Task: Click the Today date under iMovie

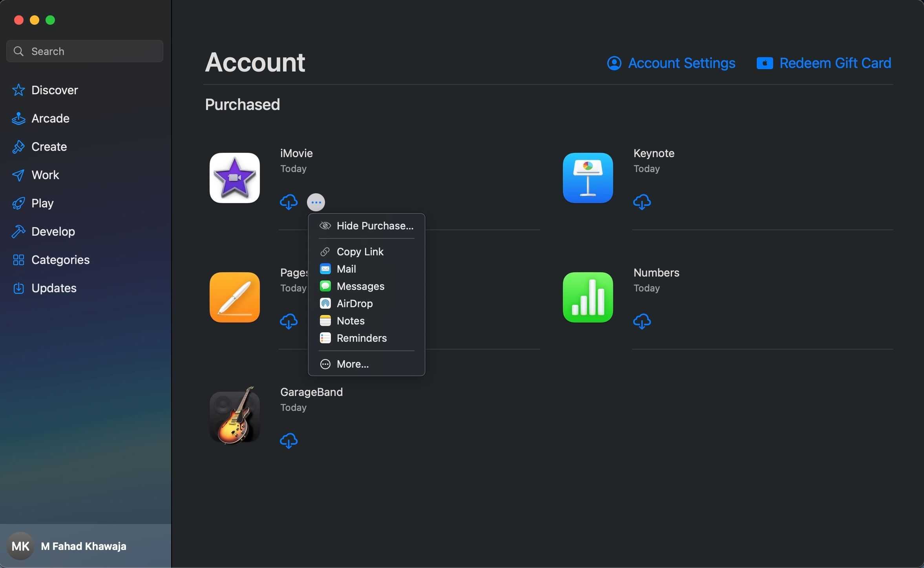Action: (x=293, y=169)
